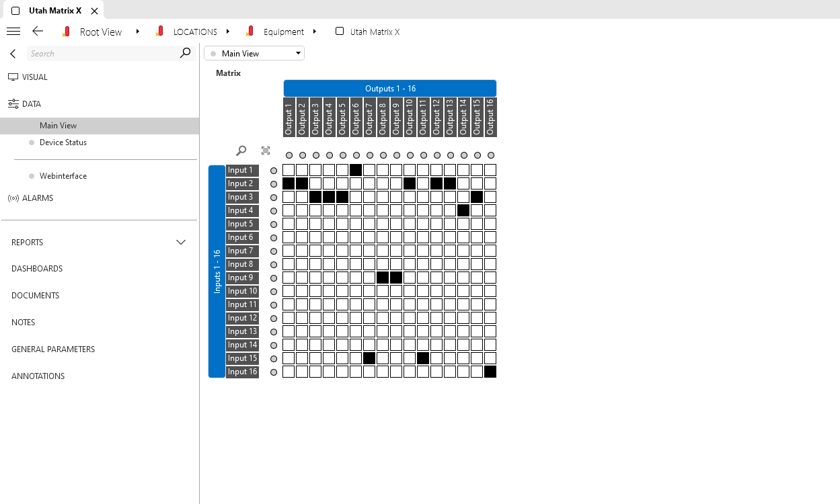
Task: Open the ALARMS section
Action: pos(30,198)
